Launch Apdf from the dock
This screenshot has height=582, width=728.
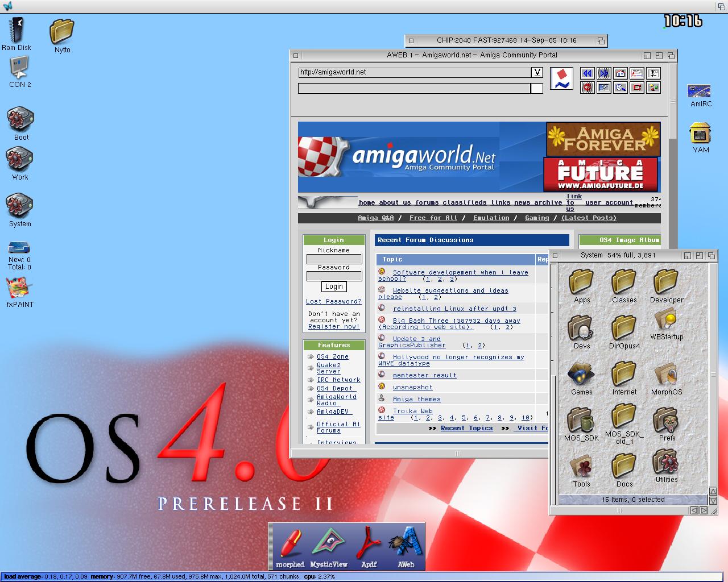[x=369, y=548]
